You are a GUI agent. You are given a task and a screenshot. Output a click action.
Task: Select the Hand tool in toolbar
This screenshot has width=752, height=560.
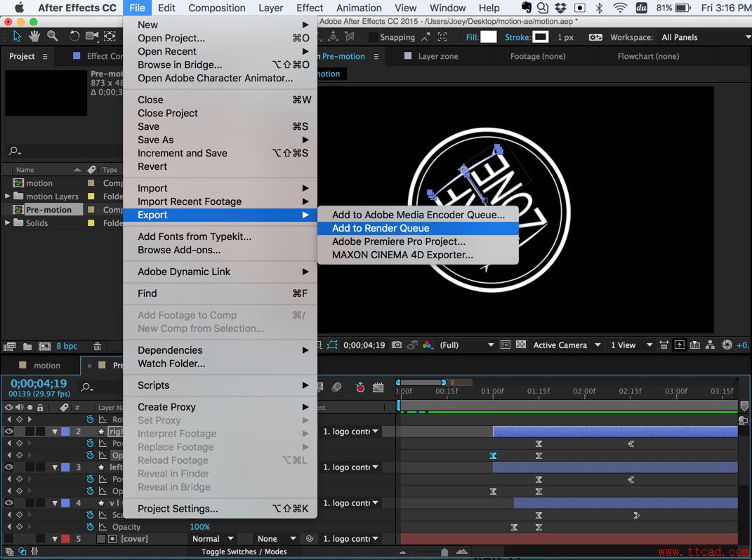(35, 36)
